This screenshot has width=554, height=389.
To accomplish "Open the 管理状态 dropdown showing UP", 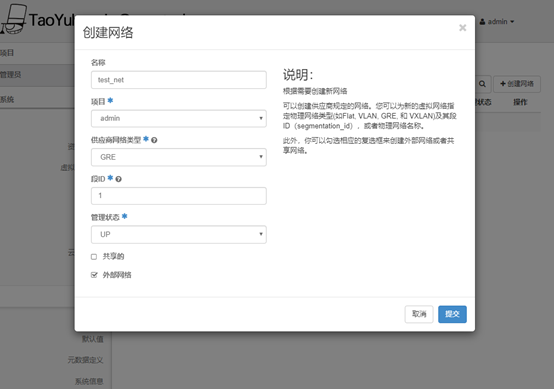I will tap(179, 234).
